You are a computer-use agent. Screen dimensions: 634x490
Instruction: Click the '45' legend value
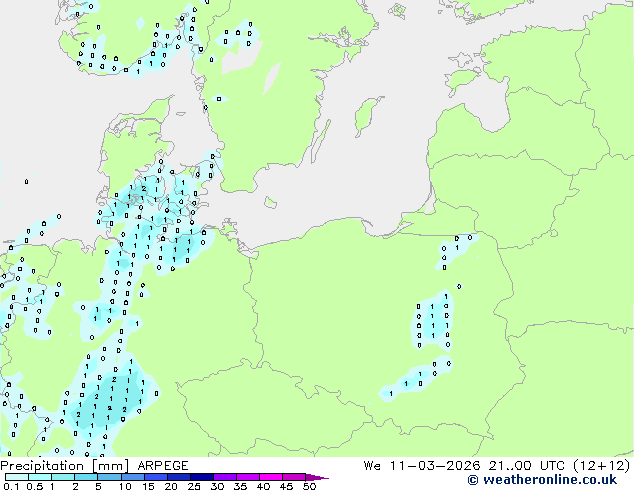click(286, 486)
